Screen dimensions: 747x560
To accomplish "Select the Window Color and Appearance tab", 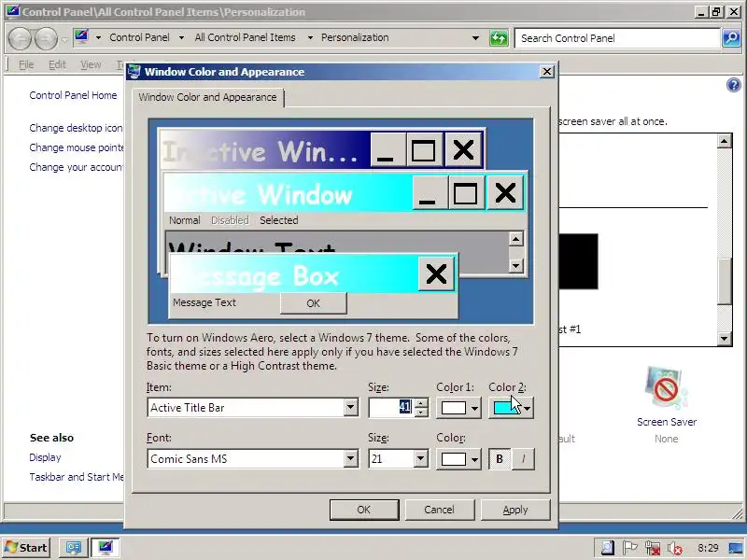I will [x=207, y=97].
